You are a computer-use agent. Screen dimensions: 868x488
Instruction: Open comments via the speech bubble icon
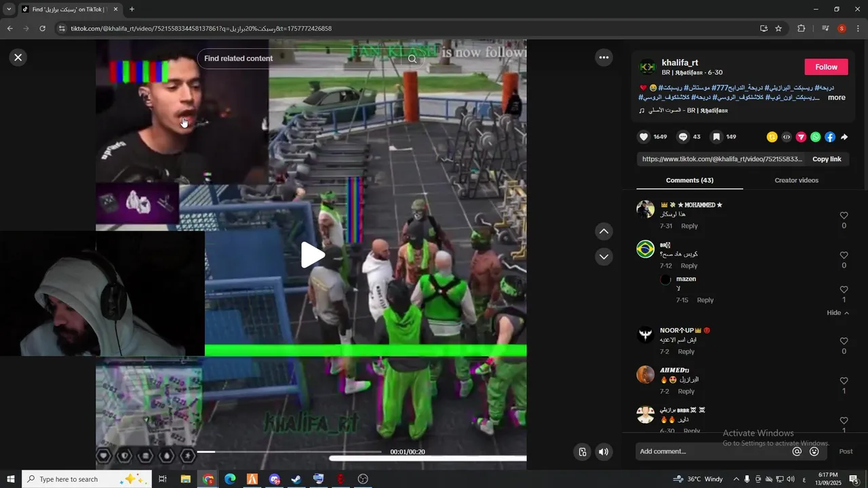coord(683,137)
